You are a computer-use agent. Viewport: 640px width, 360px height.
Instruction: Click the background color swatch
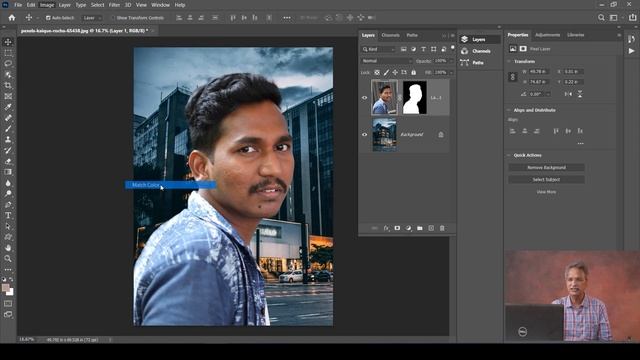tap(10, 292)
